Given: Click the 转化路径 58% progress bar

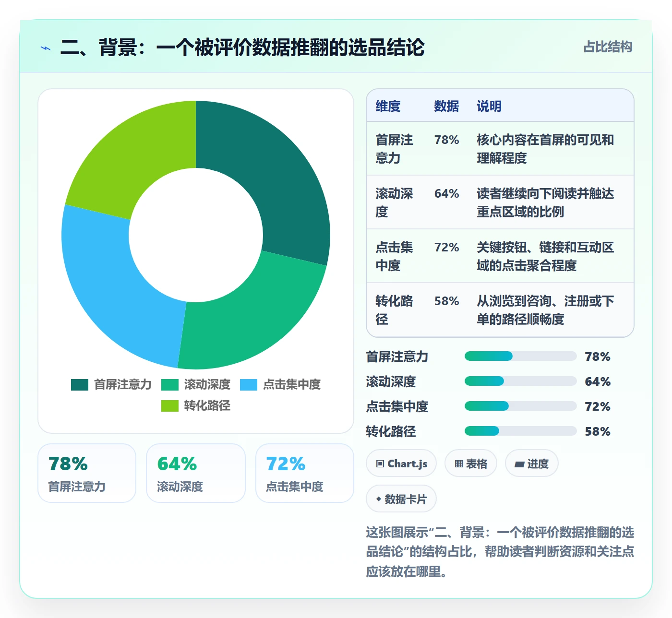Looking at the screenshot, I should (x=520, y=431).
